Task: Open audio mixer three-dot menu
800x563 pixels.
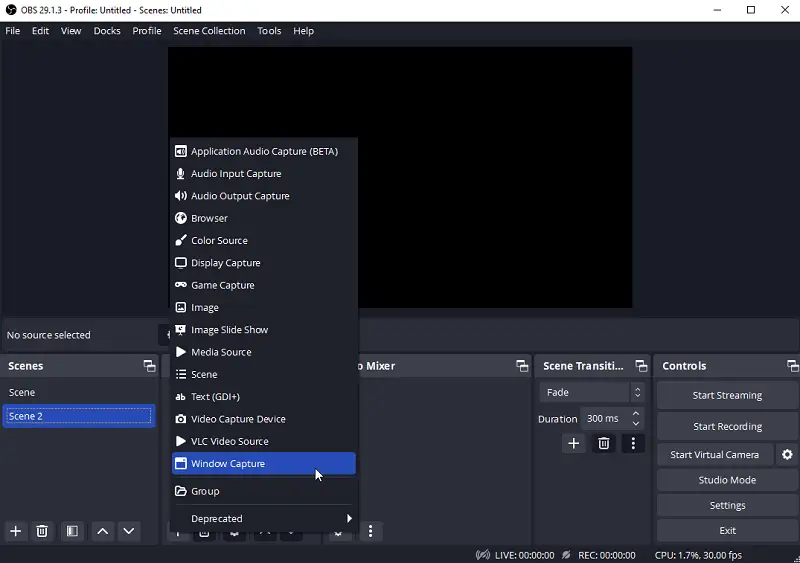Action: tap(370, 531)
